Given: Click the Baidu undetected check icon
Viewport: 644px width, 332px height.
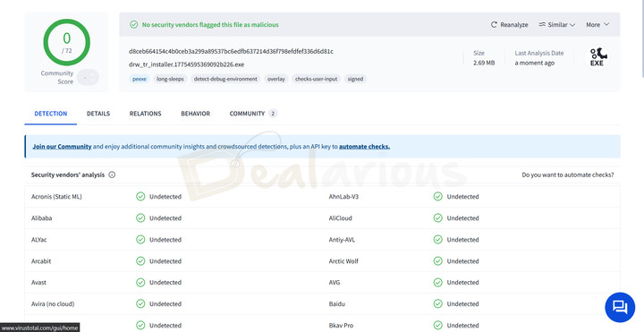Looking at the screenshot, I should pyautogui.click(x=437, y=303).
